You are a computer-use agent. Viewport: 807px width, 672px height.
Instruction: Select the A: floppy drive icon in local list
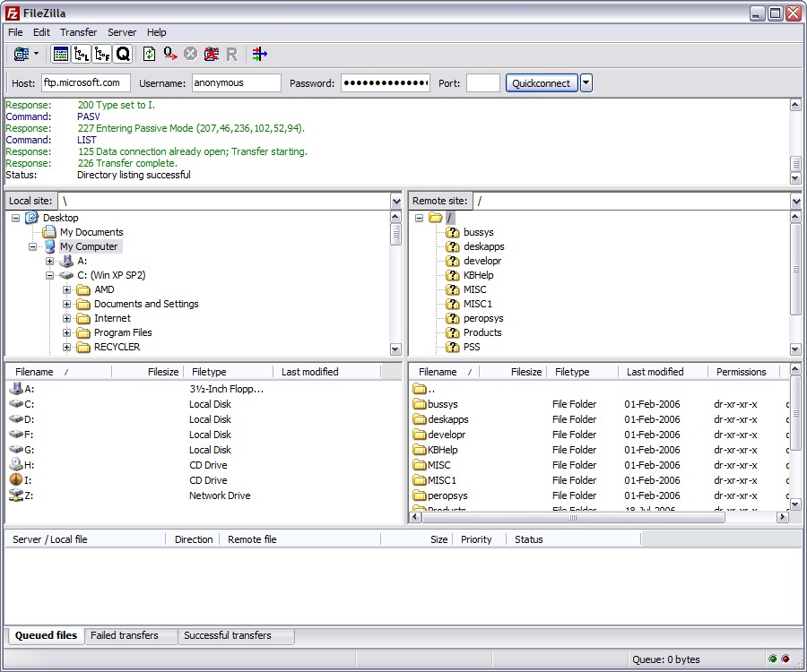(16, 389)
